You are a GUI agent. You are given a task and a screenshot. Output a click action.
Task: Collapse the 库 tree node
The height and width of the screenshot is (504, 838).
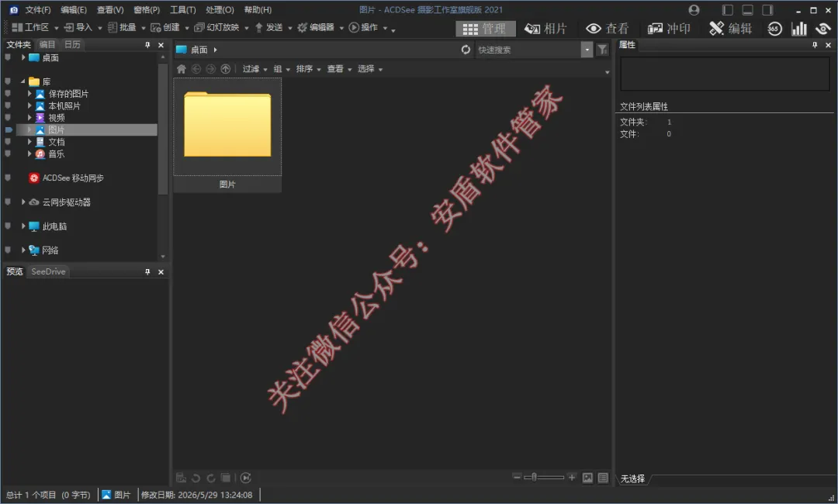click(x=23, y=81)
